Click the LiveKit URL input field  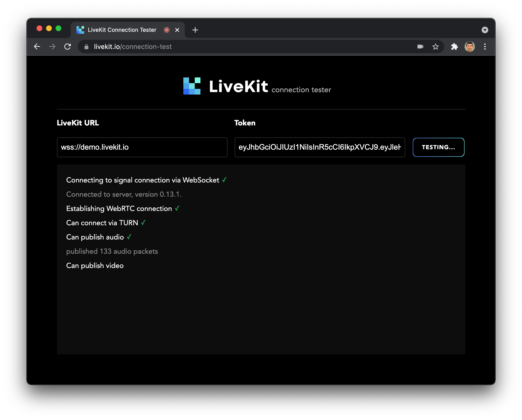tap(142, 147)
